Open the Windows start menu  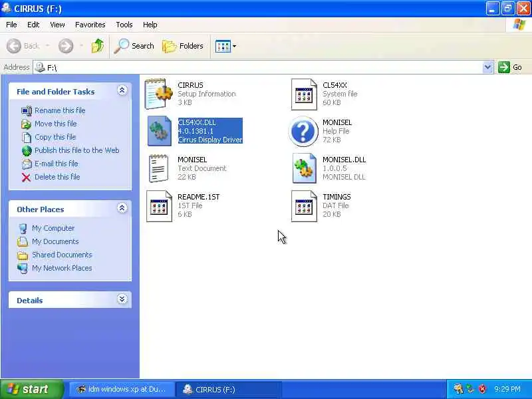point(31,389)
